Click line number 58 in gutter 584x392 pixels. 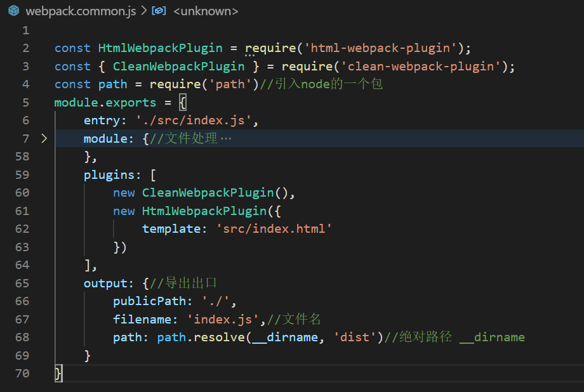click(x=22, y=156)
